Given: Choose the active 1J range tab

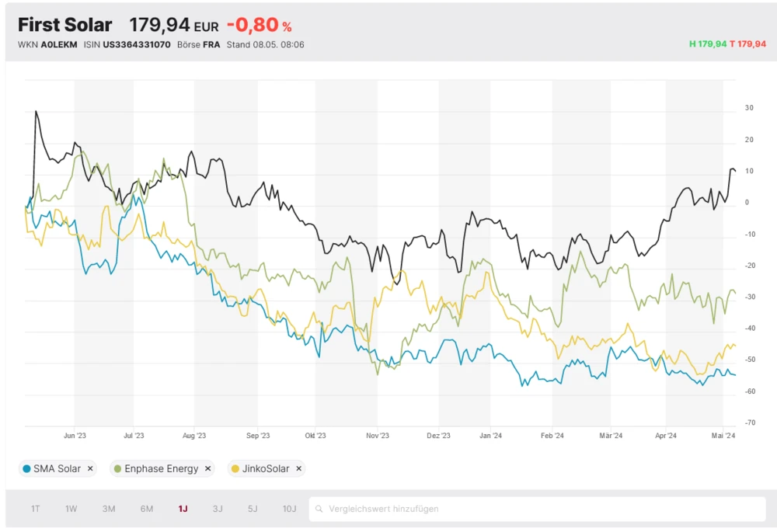Looking at the screenshot, I should pos(183,509).
